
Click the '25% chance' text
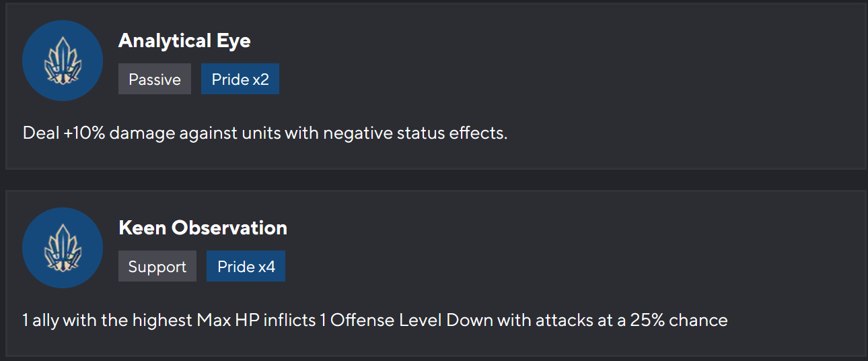click(678, 320)
